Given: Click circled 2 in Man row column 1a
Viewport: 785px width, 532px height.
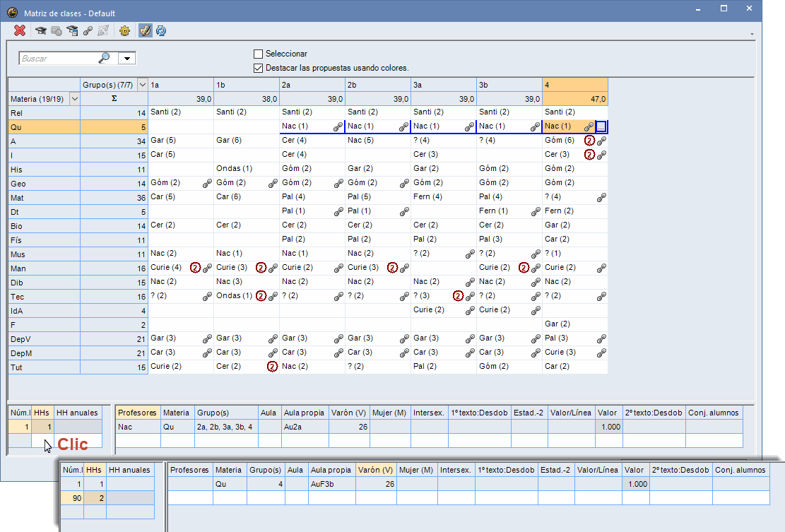Looking at the screenshot, I should point(195,268).
